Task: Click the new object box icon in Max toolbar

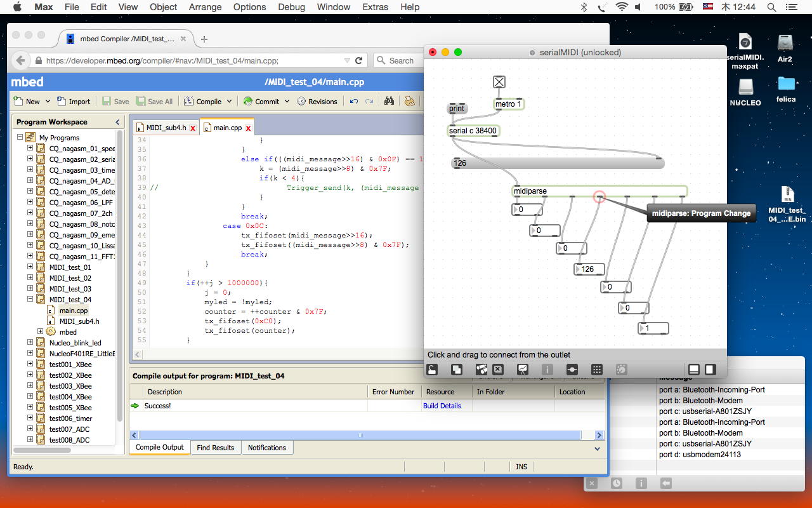Action: (x=456, y=370)
